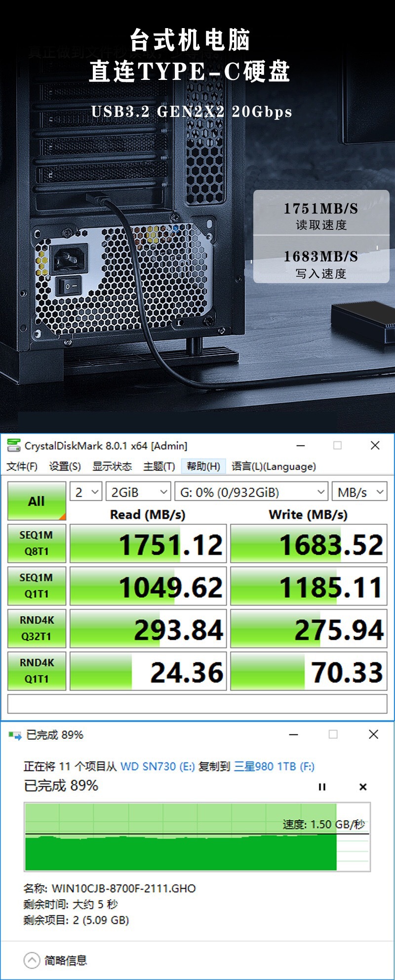Open the 显示状态 menu
The width and height of the screenshot is (395, 980).
click(112, 466)
